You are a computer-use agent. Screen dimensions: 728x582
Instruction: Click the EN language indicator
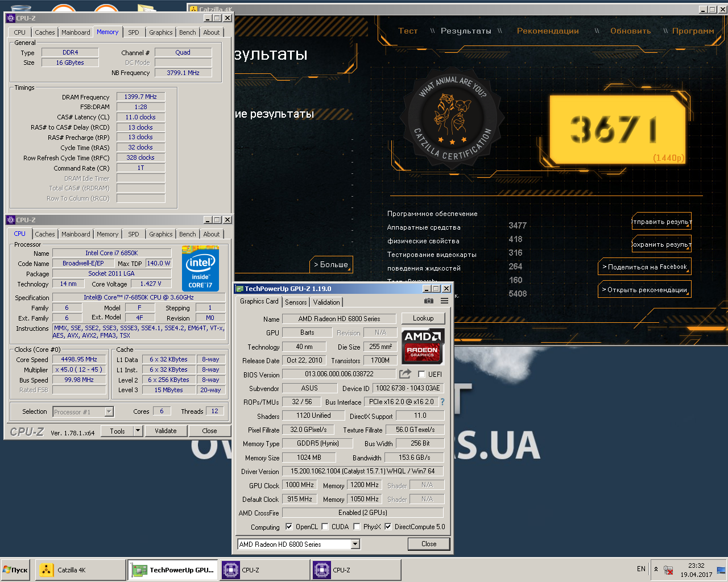click(x=641, y=569)
